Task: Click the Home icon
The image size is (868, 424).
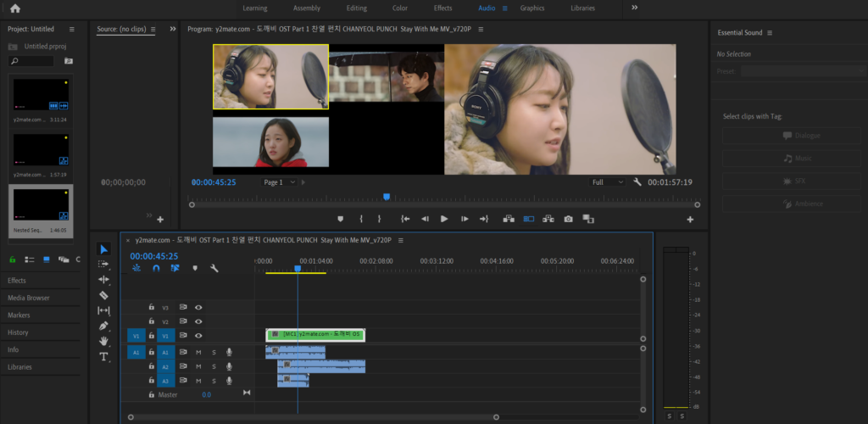Action: 15,8
